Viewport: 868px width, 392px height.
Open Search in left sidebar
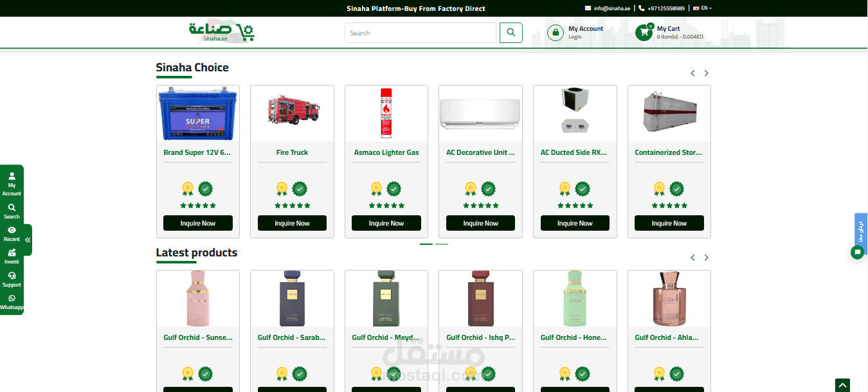click(12, 211)
